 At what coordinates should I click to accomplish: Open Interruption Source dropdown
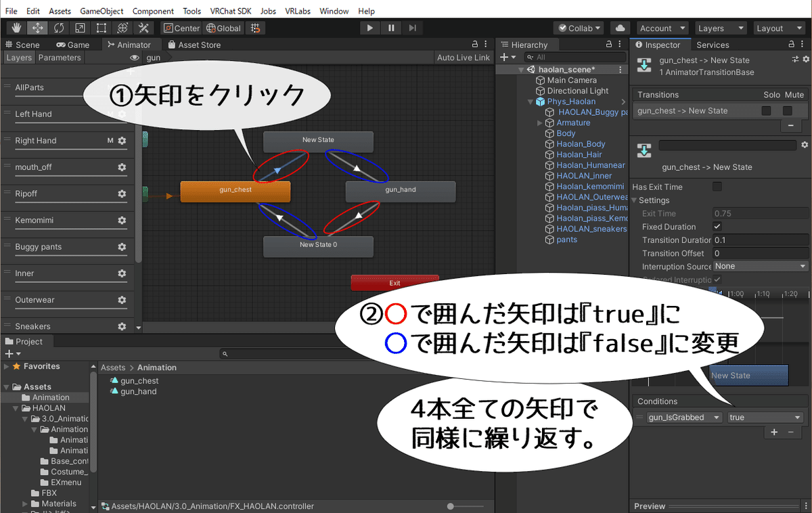761,266
